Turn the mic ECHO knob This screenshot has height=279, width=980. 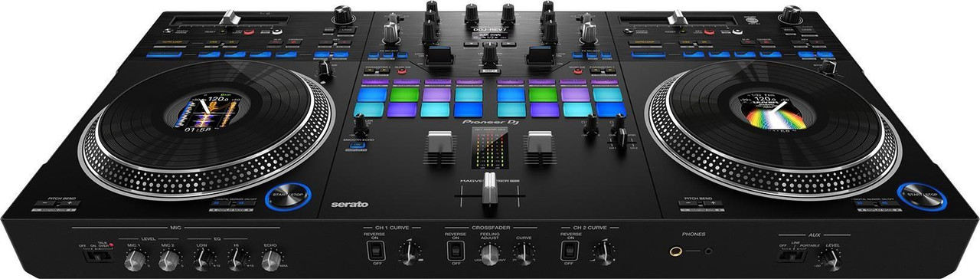[x=271, y=261]
